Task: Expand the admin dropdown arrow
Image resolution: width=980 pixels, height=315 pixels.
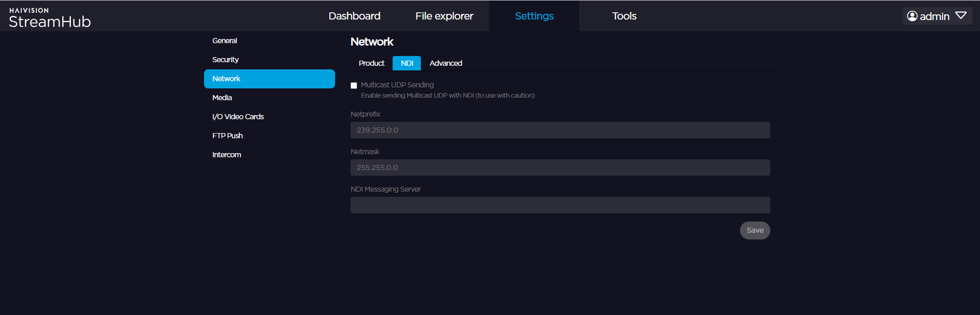Action: tap(960, 16)
